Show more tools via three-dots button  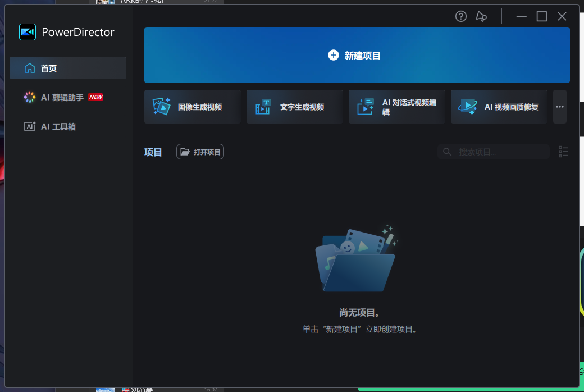[560, 107]
